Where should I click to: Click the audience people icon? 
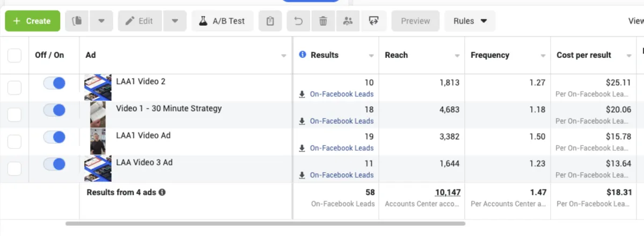click(x=348, y=21)
